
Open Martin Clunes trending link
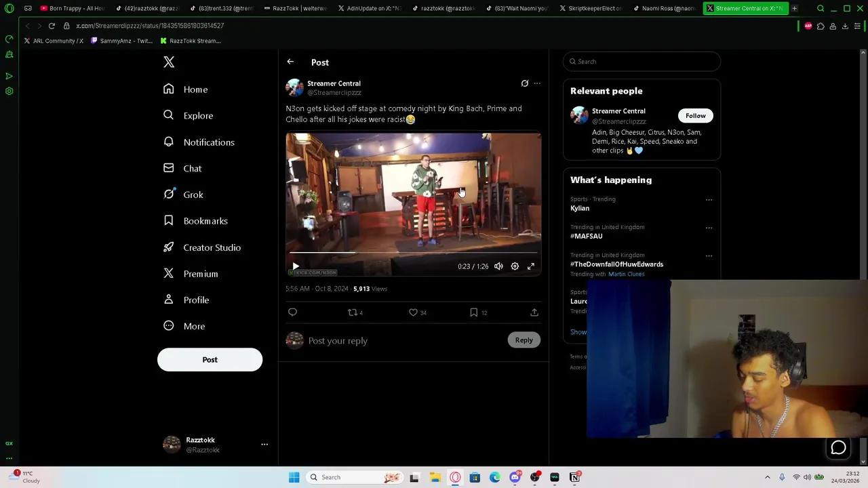[x=626, y=274]
